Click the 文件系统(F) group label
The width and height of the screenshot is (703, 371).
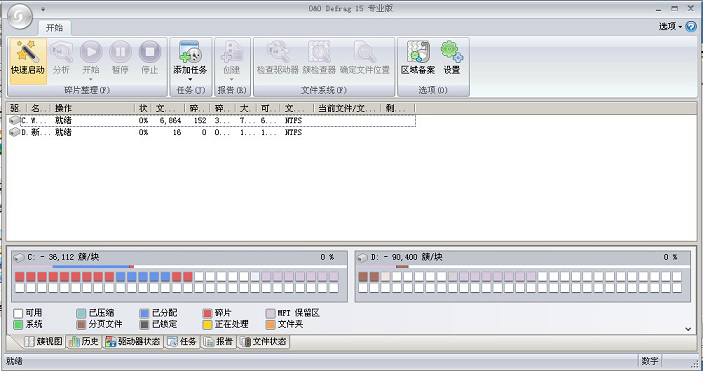pyautogui.click(x=324, y=90)
